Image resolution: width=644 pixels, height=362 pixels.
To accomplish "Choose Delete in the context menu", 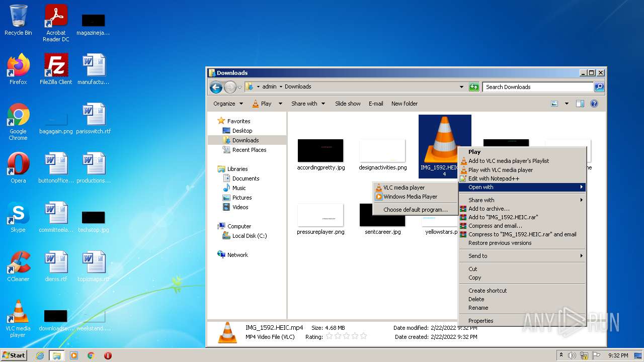I will (x=522, y=299).
